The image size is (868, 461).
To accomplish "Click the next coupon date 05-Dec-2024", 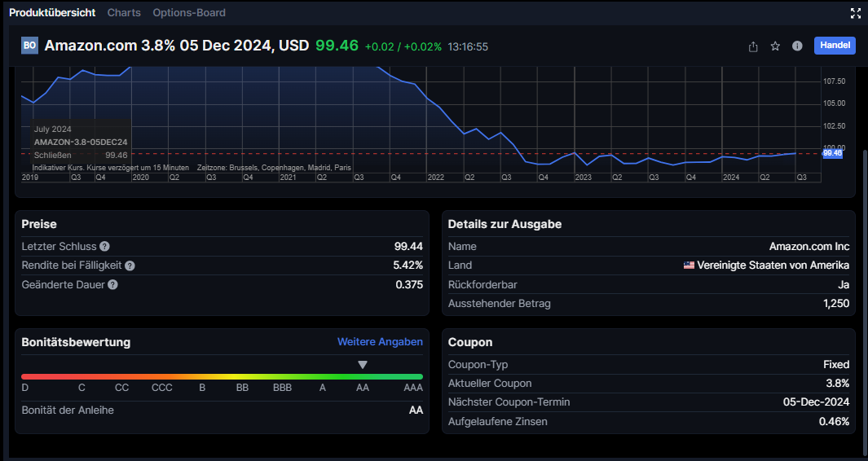I will pyautogui.click(x=817, y=402).
